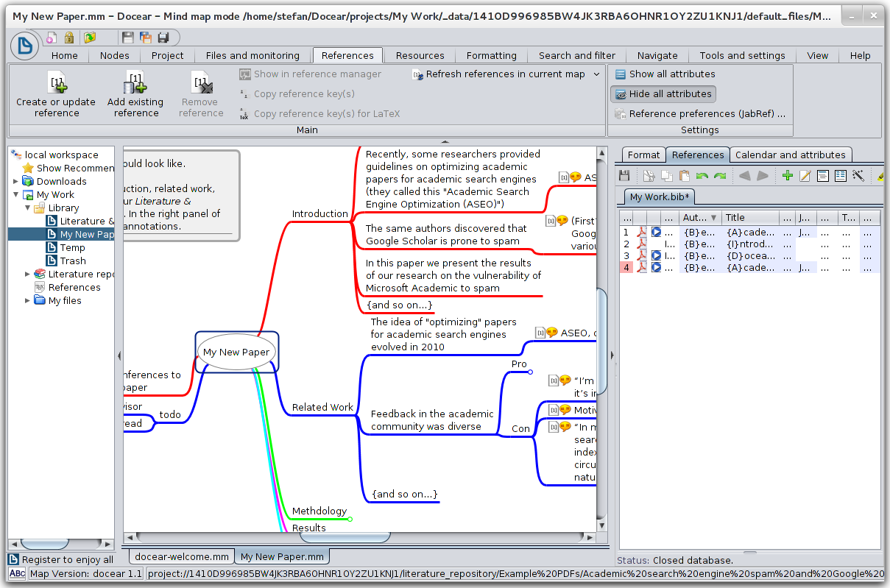Click the blue play icon in reference row 3
The height and width of the screenshot is (588, 890).
(656, 255)
